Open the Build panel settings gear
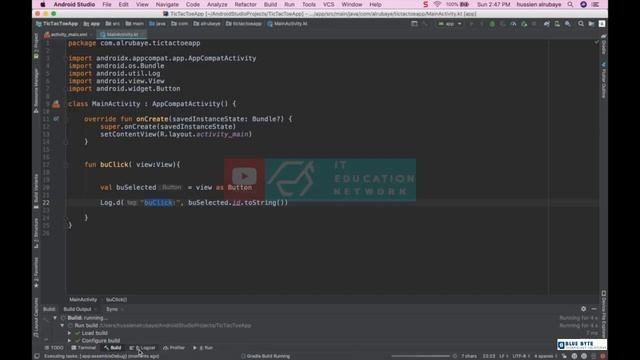The image size is (640, 360). click(583, 309)
